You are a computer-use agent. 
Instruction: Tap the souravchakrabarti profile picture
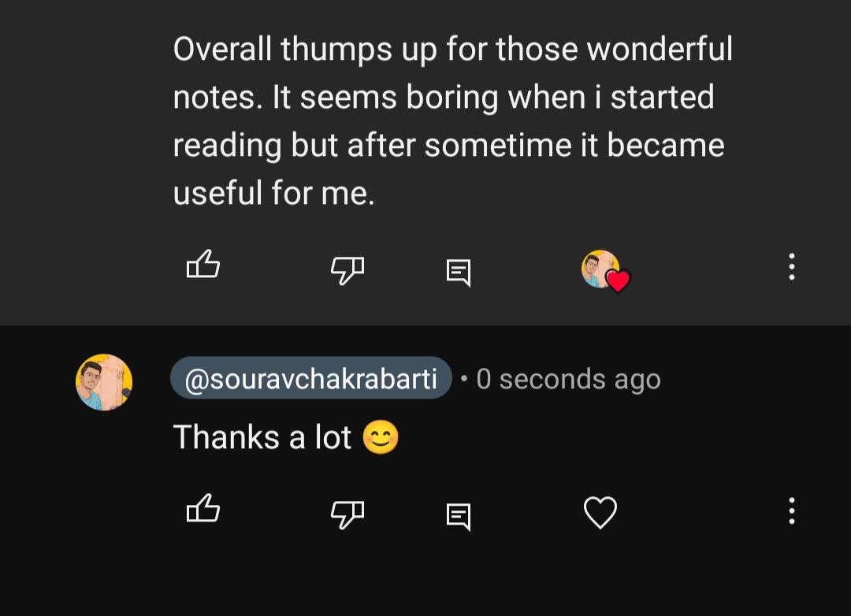point(104,382)
